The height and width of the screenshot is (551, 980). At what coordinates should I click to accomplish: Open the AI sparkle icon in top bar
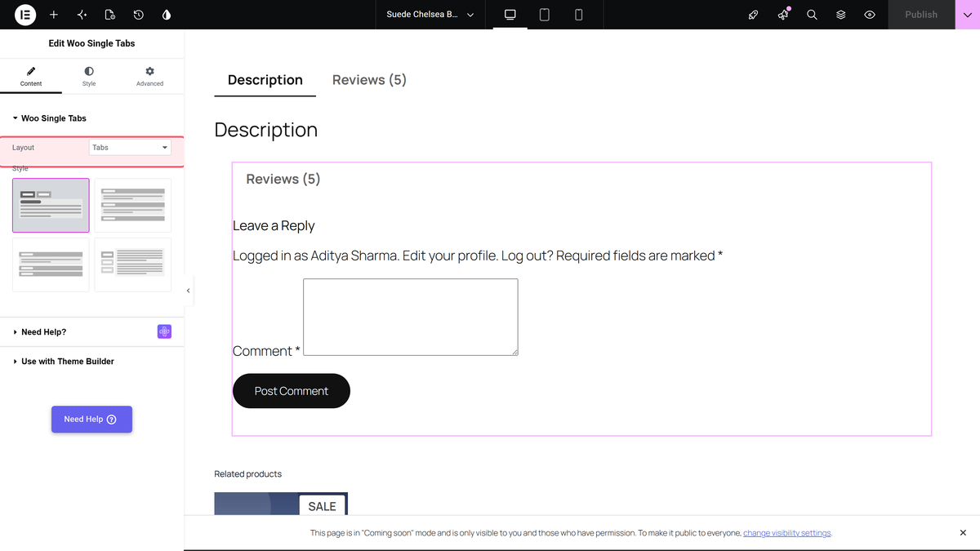(x=82, y=15)
